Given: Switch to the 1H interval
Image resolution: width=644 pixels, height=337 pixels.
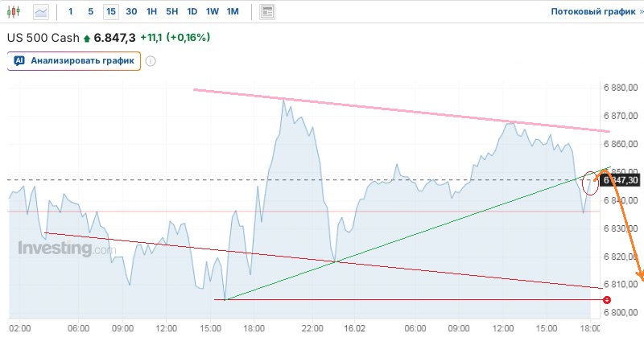Looking at the screenshot, I should tap(152, 12).
